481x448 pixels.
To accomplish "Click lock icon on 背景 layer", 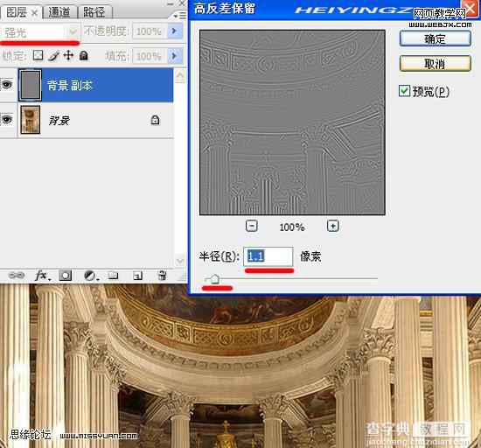I will [x=155, y=120].
